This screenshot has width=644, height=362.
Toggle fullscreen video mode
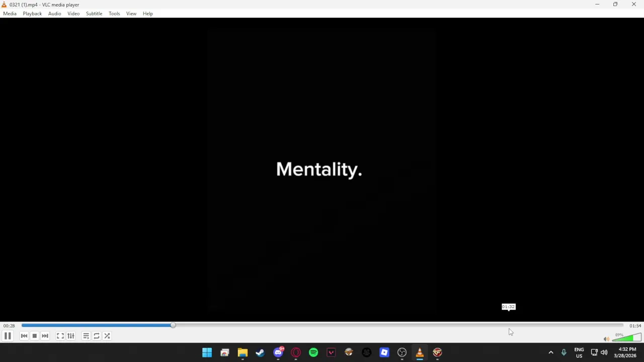click(60, 336)
